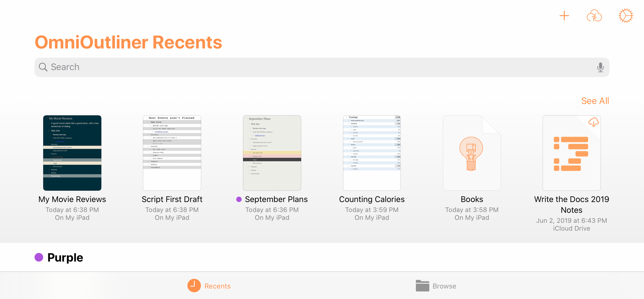Click the Recents clock icon
Viewport: 644px width, 299px height.
194,286
